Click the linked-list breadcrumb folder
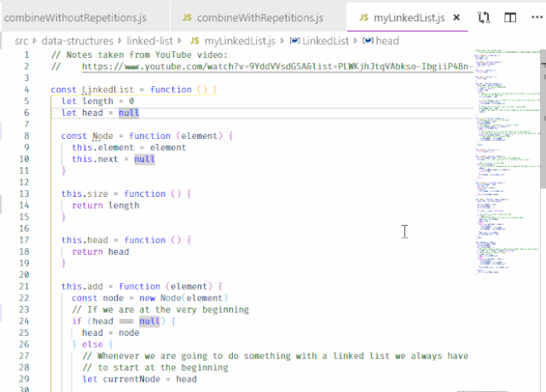 coord(150,41)
